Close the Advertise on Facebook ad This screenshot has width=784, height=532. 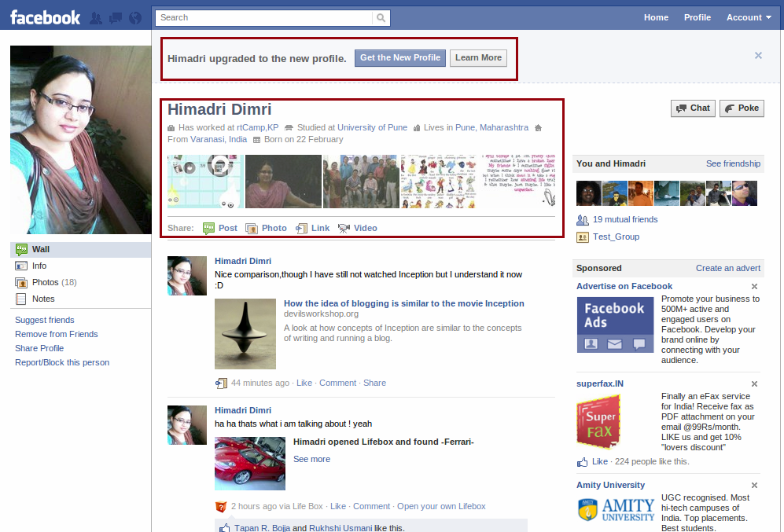(x=754, y=286)
